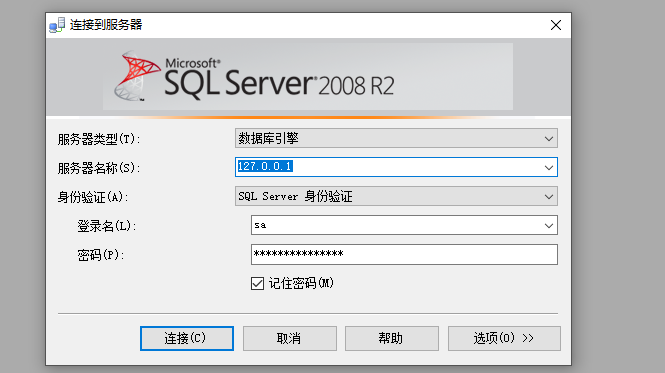The image size is (665, 373).
Task: Expand the 登录名 dropdown arrow
Action: tap(548, 225)
